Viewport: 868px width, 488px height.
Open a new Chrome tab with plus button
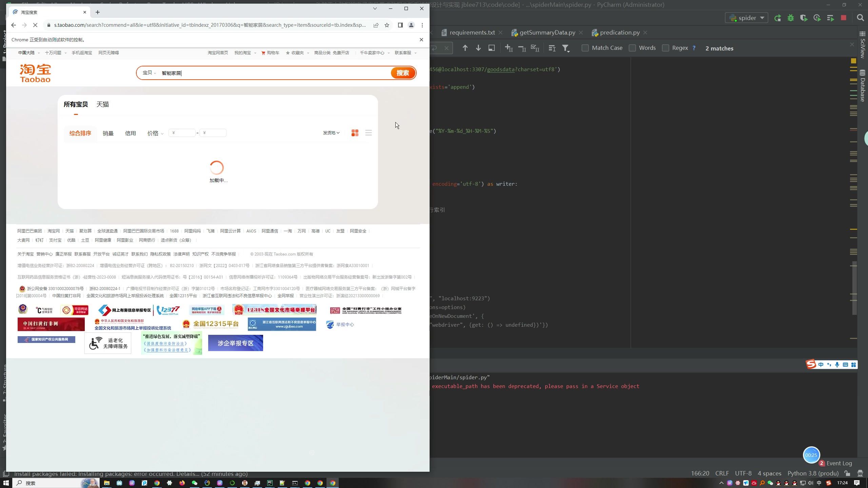[x=98, y=12]
